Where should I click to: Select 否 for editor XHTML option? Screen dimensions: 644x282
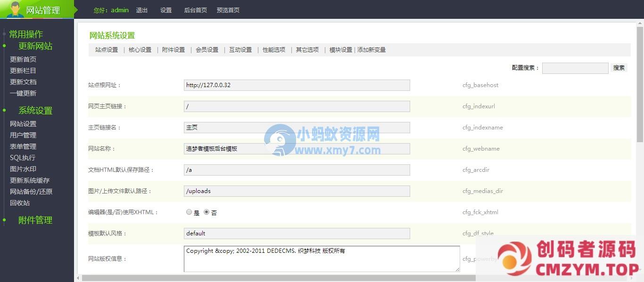pos(206,212)
